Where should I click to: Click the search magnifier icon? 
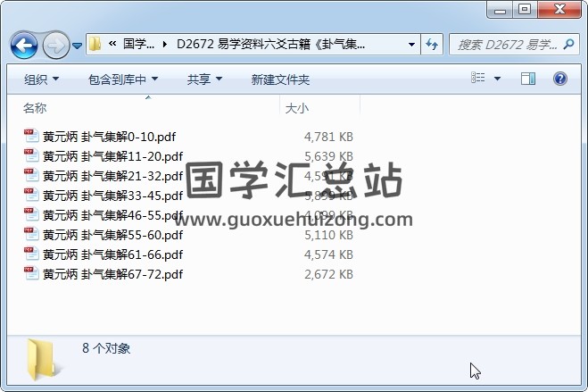point(568,45)
